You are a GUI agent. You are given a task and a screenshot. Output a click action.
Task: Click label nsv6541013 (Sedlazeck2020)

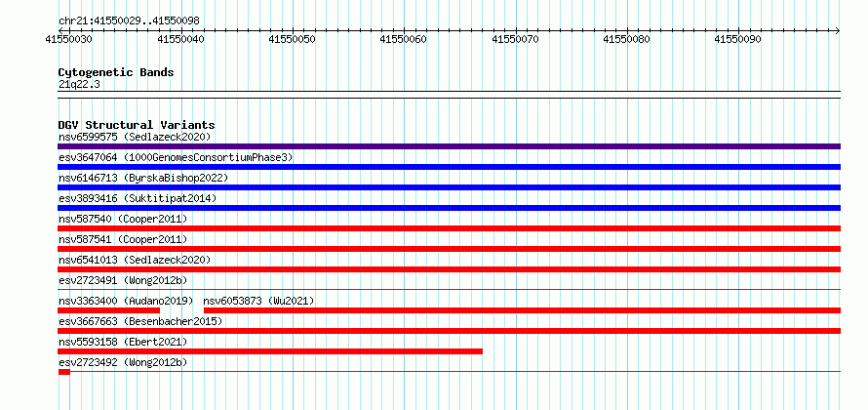(x=135, y=260)
